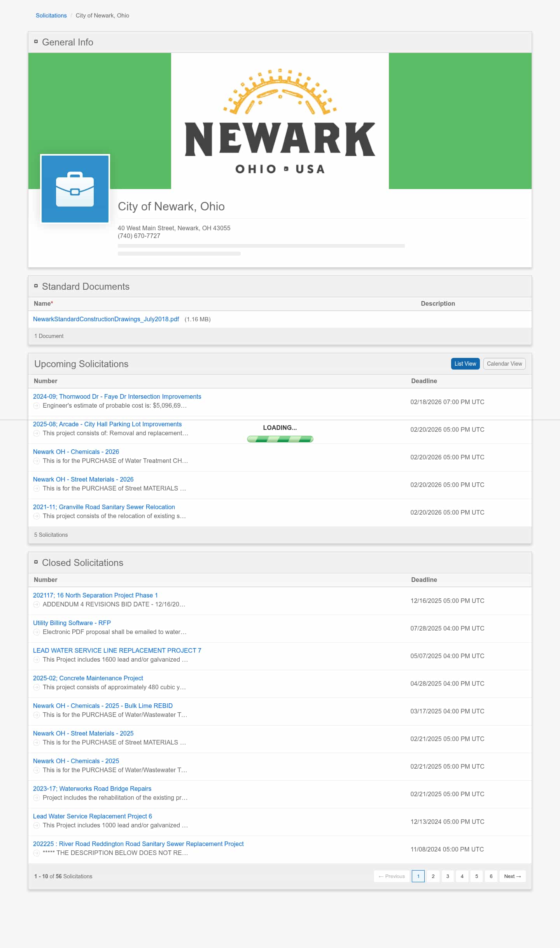Open 202117 16 North Separation Project Phase 1
Viewport: 560px width, 948px height.
[x=95, y=595]
